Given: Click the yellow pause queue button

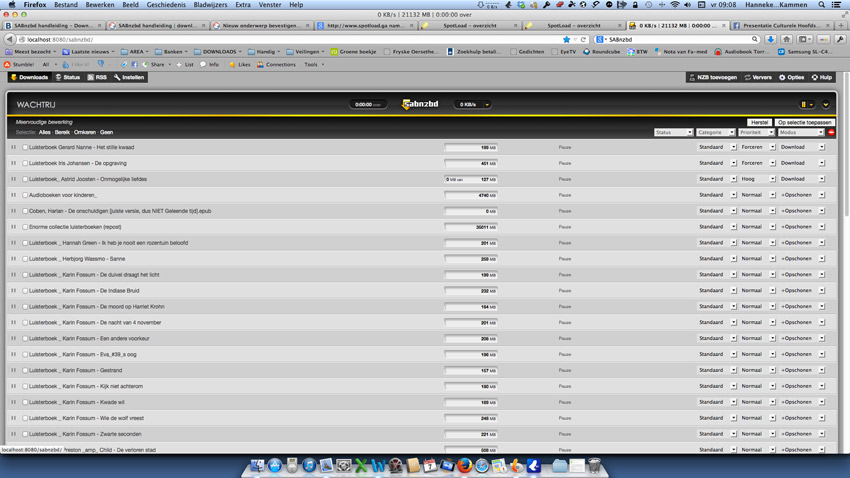Looking at the screenshot, I should tap(803, 104).
